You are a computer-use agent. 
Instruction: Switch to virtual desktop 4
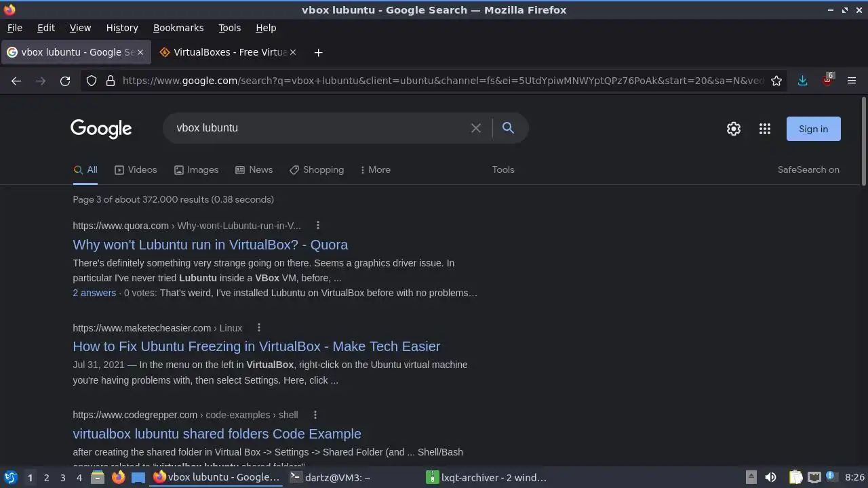pos(79,477)
